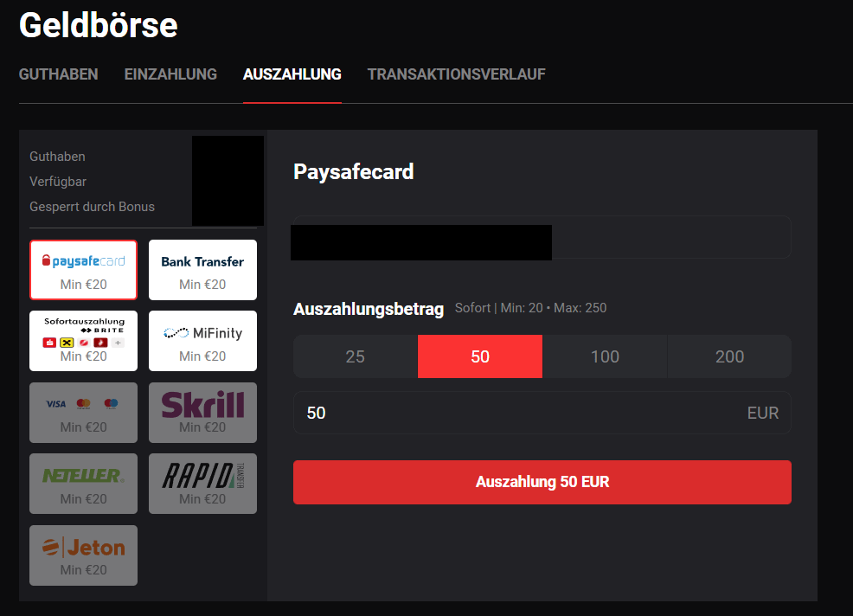Choose the 100 amount preset
Viewport: 853px width, 616px height.
605,356
